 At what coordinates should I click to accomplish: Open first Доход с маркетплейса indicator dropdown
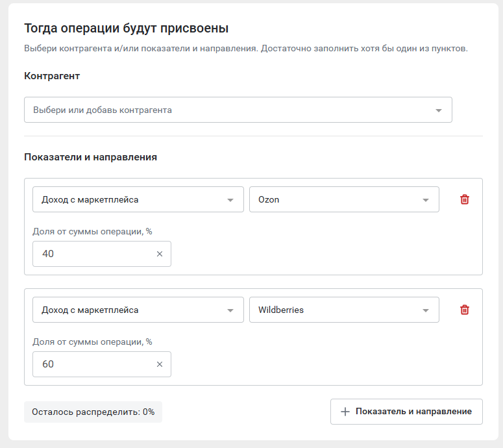tap(138, 199)
